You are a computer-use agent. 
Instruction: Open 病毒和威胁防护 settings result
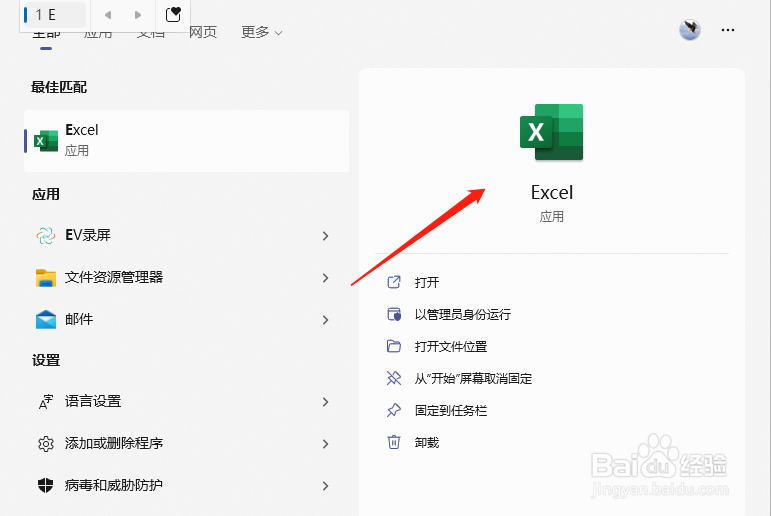pyautogui.click(x=186, y=486)
